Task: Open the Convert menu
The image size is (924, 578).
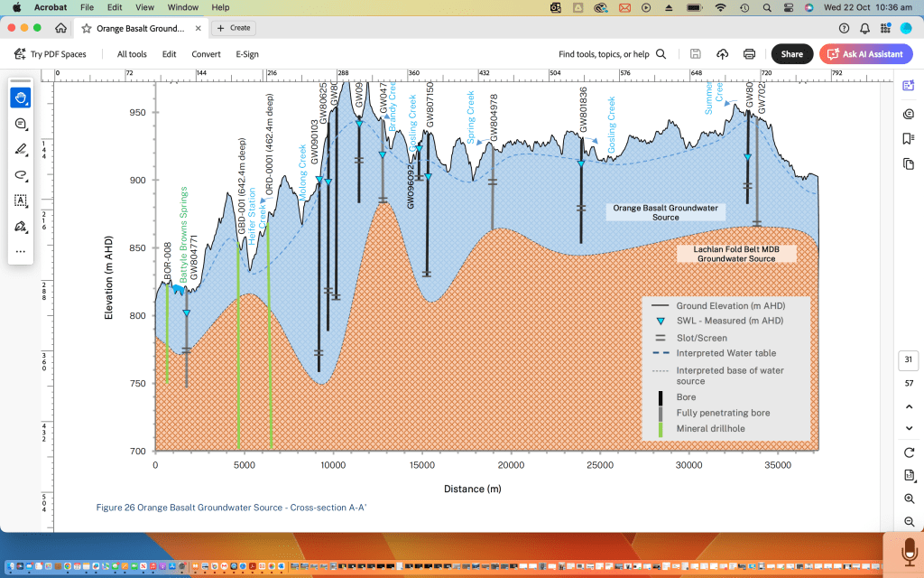Action: click(x=206, y=54)
